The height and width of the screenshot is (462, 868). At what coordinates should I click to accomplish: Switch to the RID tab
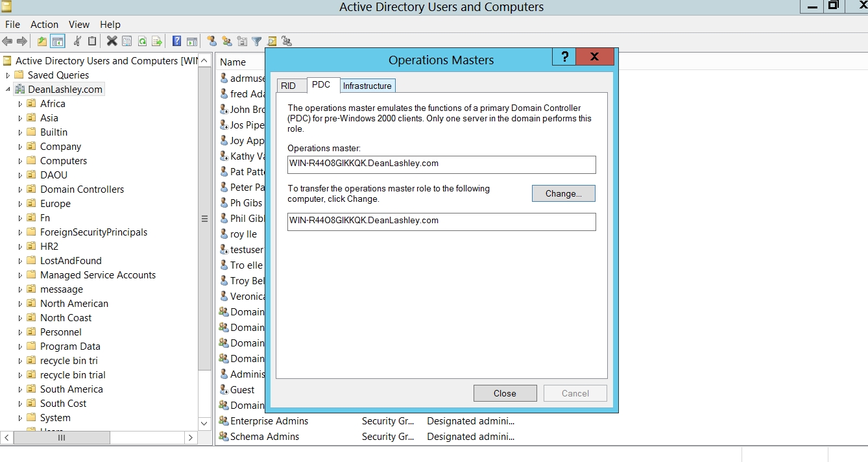289,86
